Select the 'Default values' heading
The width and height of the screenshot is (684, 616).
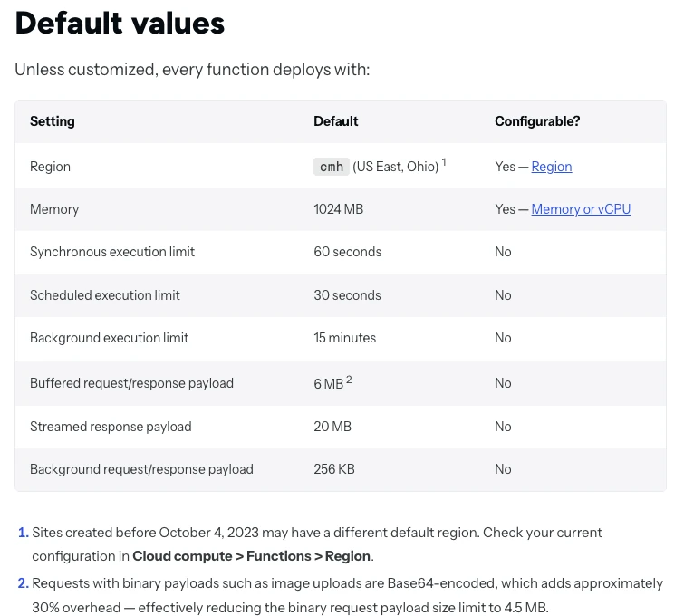120,23
